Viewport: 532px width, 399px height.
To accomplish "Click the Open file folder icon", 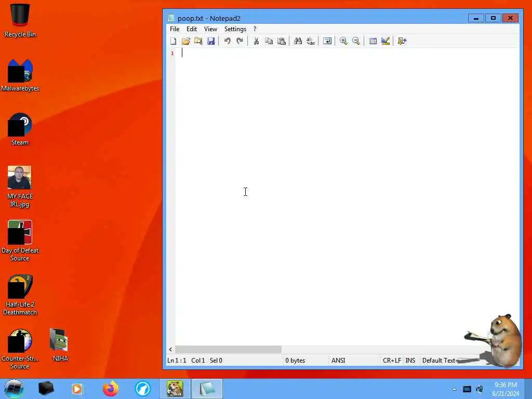I will click(x=185, y=41).
